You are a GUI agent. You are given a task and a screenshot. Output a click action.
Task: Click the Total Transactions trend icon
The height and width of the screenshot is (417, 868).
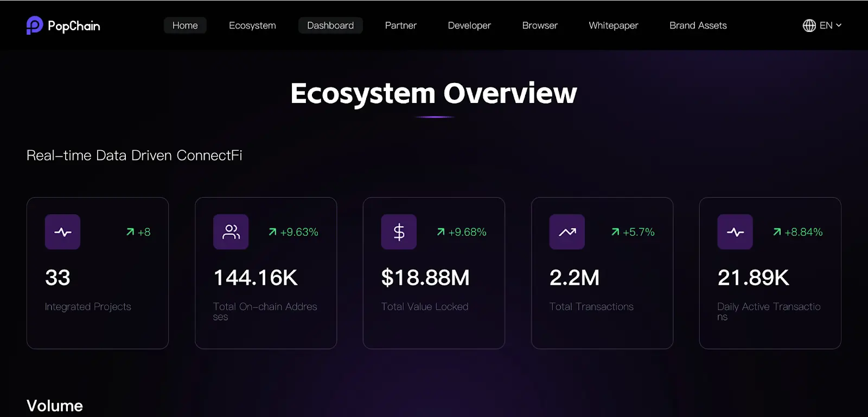567,232
